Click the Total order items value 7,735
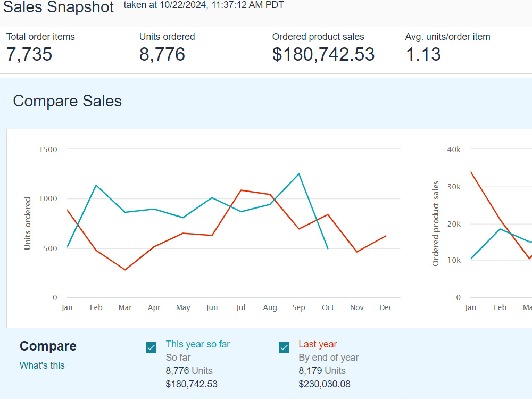The width and height of the screenshot is (532, 399). coord(29,54)
